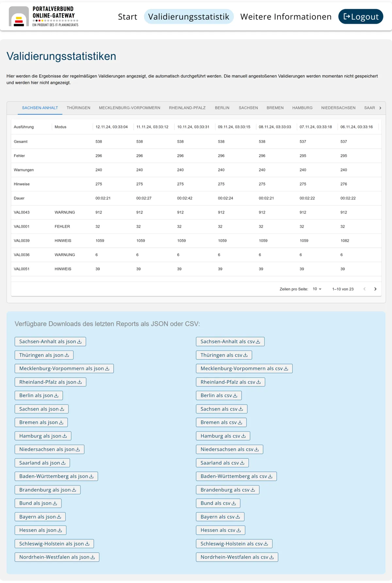Select the Hamburg tab

pos(302,108)
